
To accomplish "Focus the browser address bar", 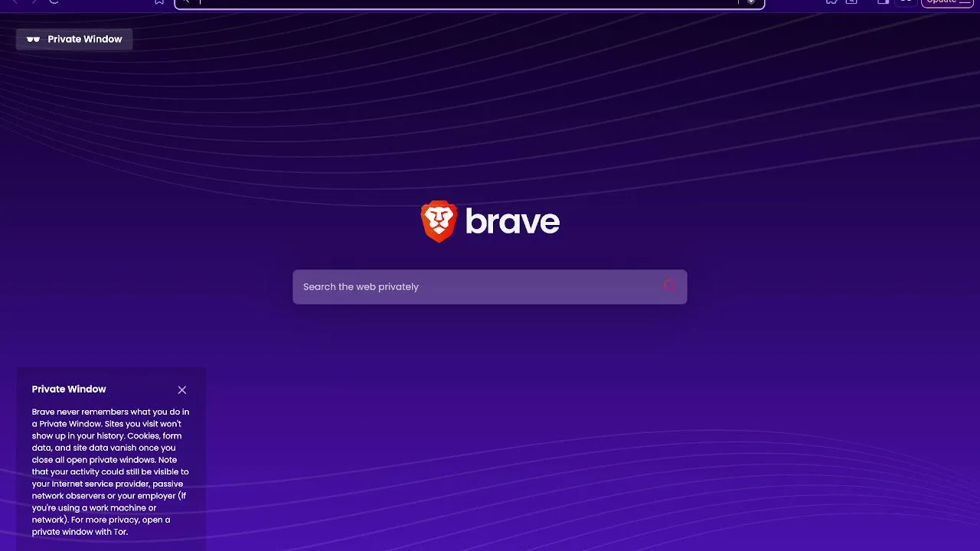I will tap(469, 3).
